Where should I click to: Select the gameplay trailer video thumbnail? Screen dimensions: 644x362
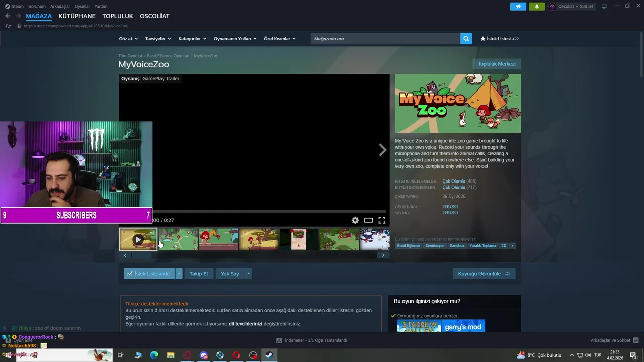[138, 240]
